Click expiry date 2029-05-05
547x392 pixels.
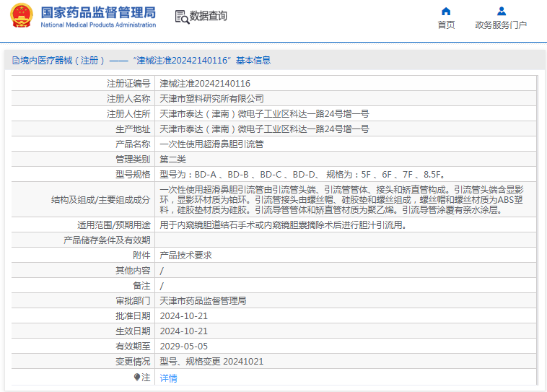pos(184,347)
